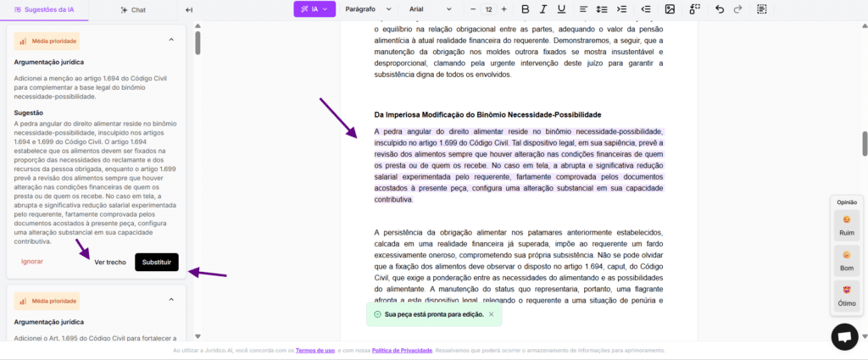Decrease the paragraph indent
868x360 pixels.
(x=644, y=9)
